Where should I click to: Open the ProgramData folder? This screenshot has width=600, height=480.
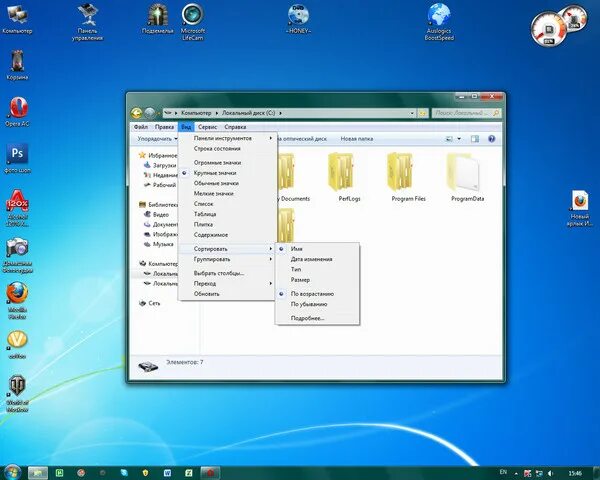coord(467,178)
